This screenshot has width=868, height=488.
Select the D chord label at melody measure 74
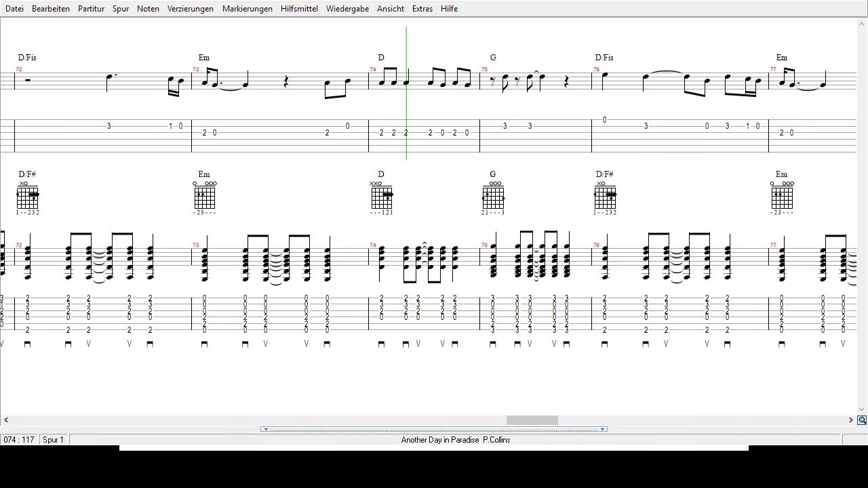(381, 58)
